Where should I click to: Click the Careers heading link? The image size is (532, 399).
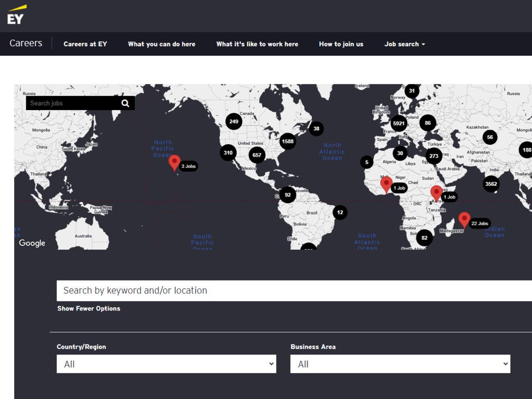coord(26,43)
